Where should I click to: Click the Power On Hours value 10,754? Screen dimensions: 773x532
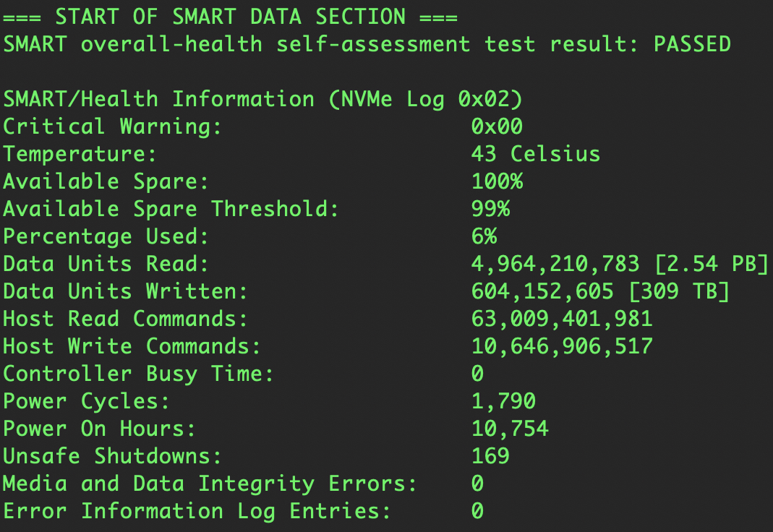click(x=510, y=429)
